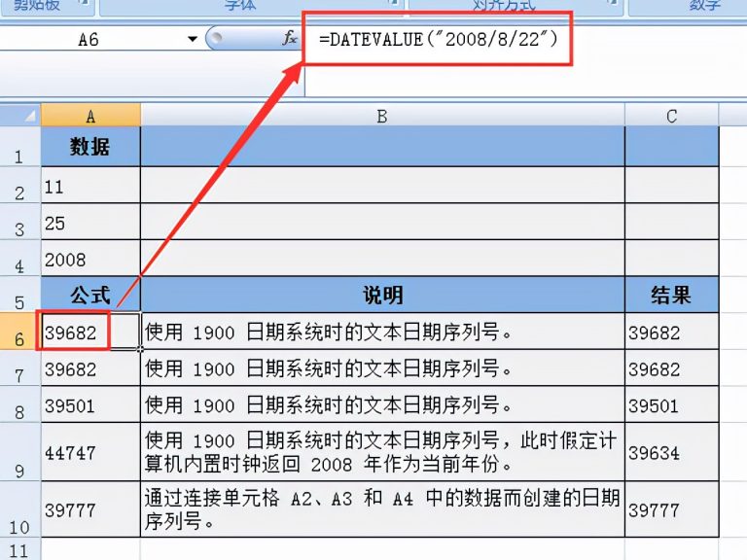This screenshot has height=560, width=747.
Task: Select row 6 header
Action: [x=20, y=332]
